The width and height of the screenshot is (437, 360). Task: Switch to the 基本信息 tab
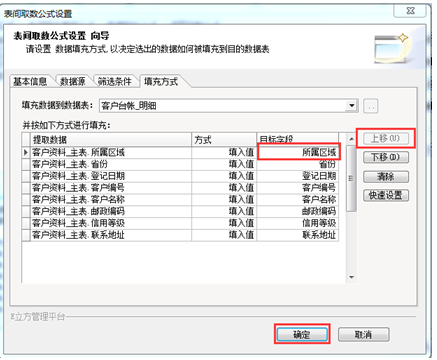click(31, 81)
